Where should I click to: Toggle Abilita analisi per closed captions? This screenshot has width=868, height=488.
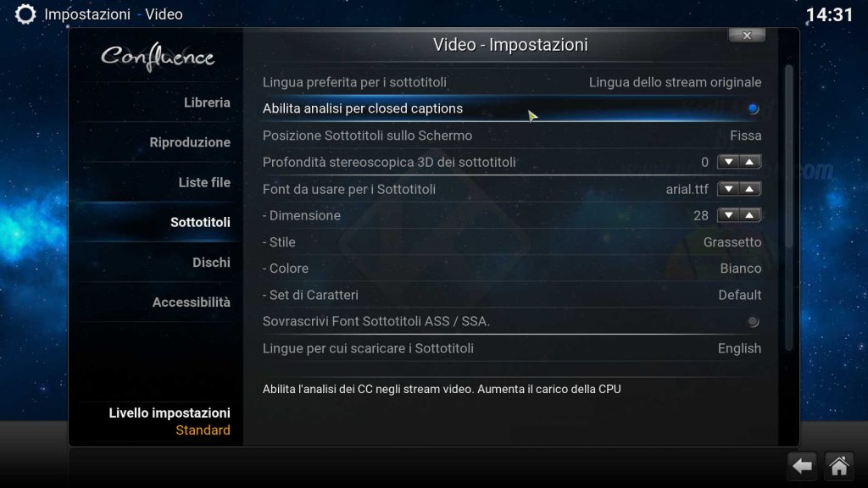[511, 109]
